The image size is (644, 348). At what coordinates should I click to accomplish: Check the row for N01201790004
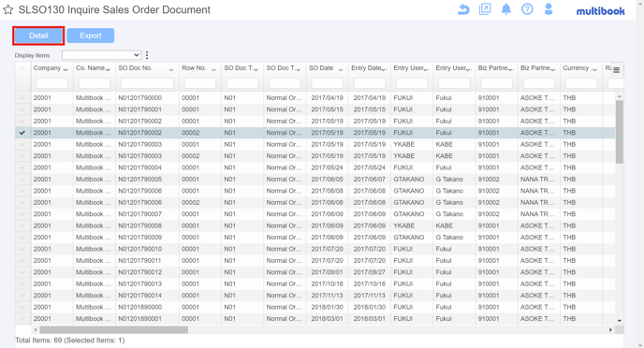click(x=22, y=167)
